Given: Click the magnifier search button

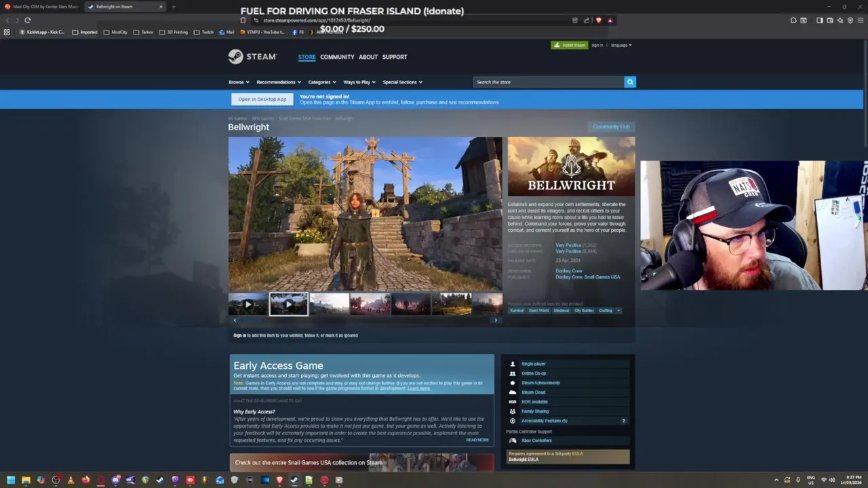Looking at the screenshot, I should point(630,82).
